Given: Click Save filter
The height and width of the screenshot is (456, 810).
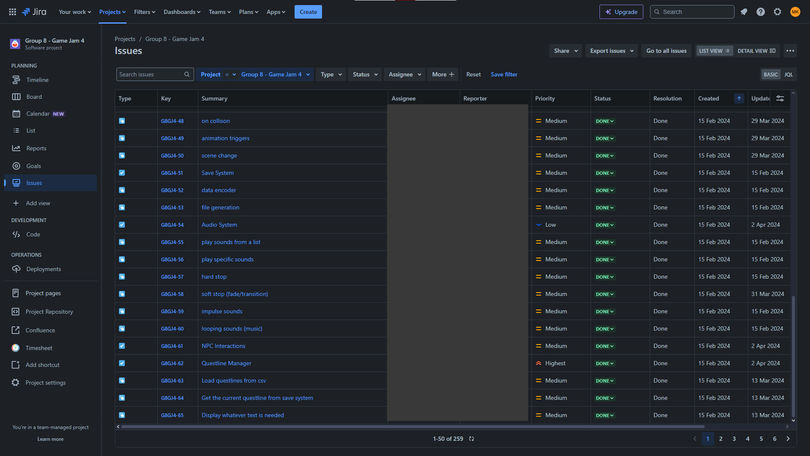Looking at the screenshot, I should point(504,74).
